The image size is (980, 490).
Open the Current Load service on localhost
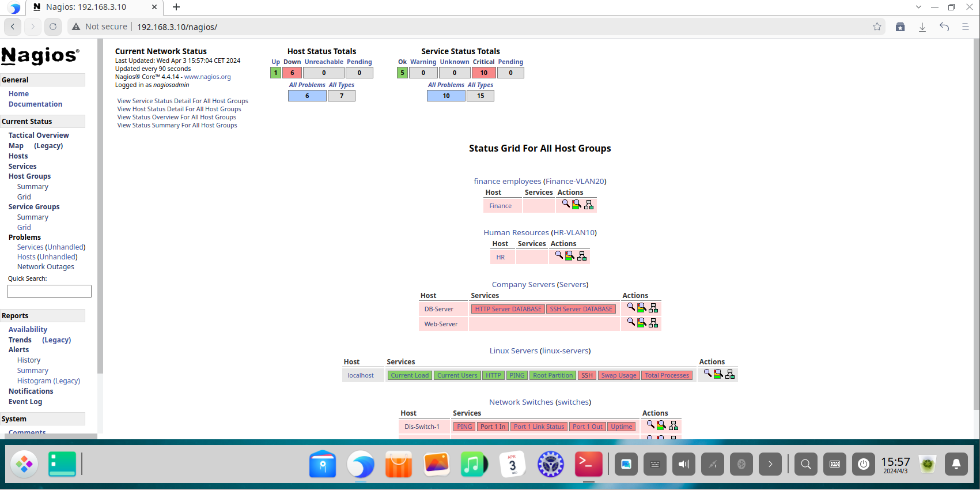(x=410, y=375)
